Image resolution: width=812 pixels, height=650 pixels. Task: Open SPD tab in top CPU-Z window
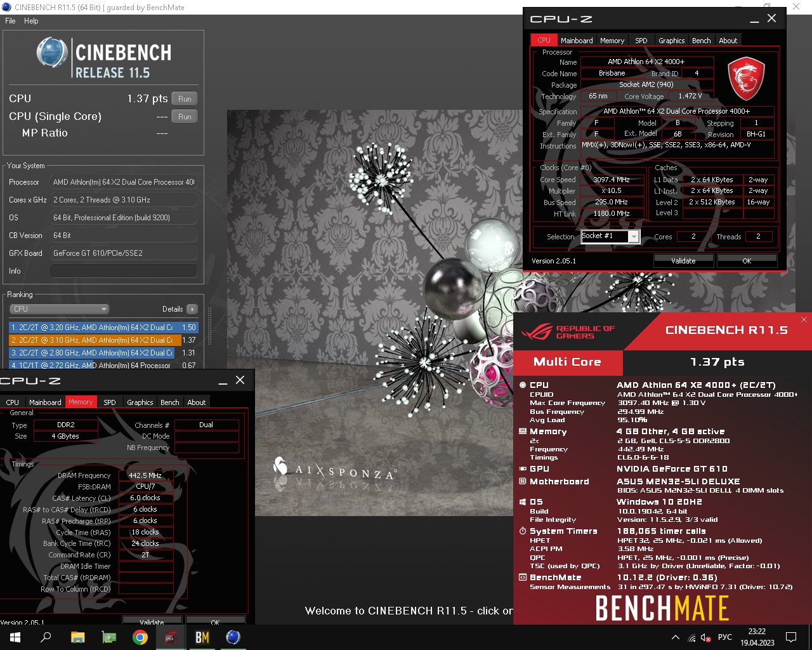click(x=641, y=40)
